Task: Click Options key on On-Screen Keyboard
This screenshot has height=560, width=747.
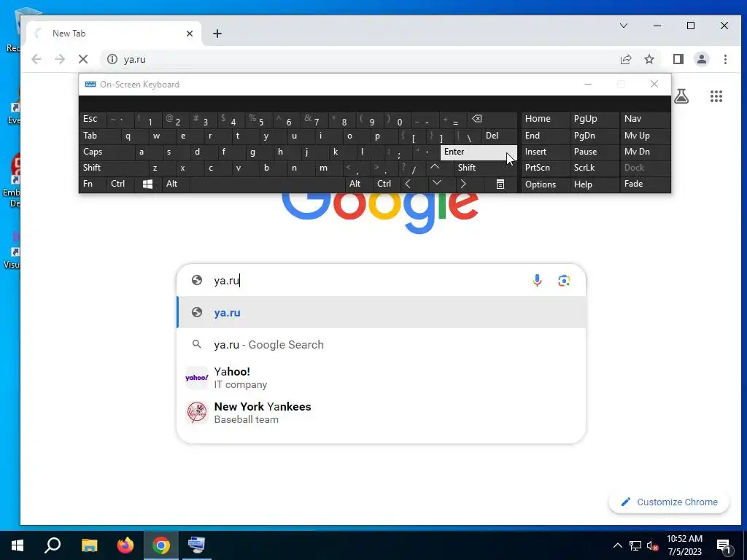Action: tap(546, 184)
